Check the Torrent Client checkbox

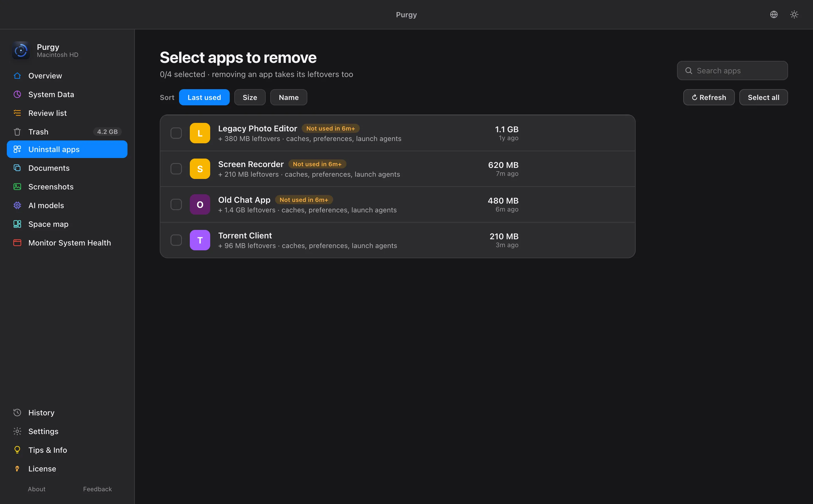[x=176, y=240]
